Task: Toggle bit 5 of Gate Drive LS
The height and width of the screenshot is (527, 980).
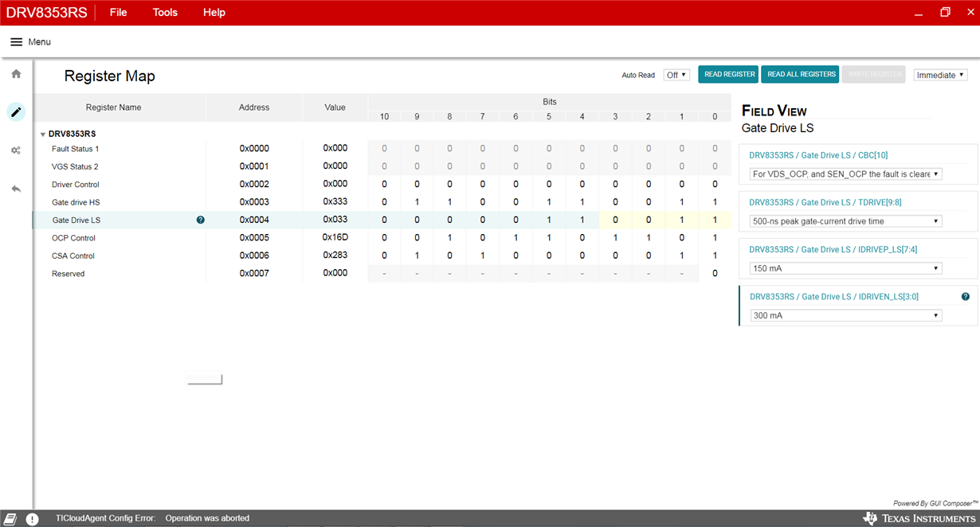Action: [x=549, y=220]
